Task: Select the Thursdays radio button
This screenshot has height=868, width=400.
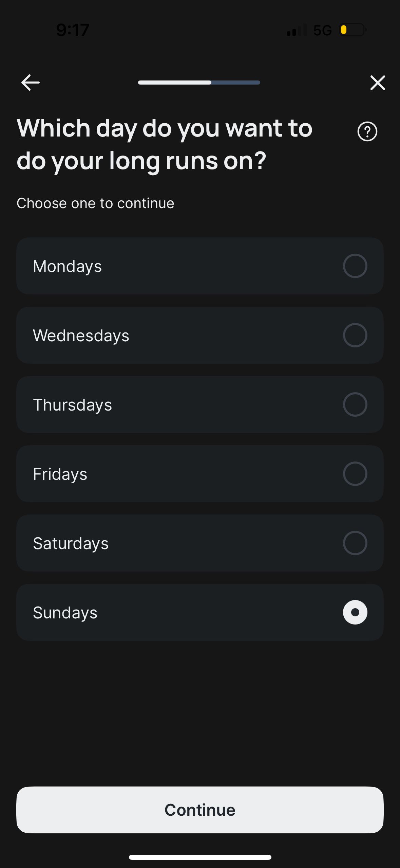Action: point(355,404)
